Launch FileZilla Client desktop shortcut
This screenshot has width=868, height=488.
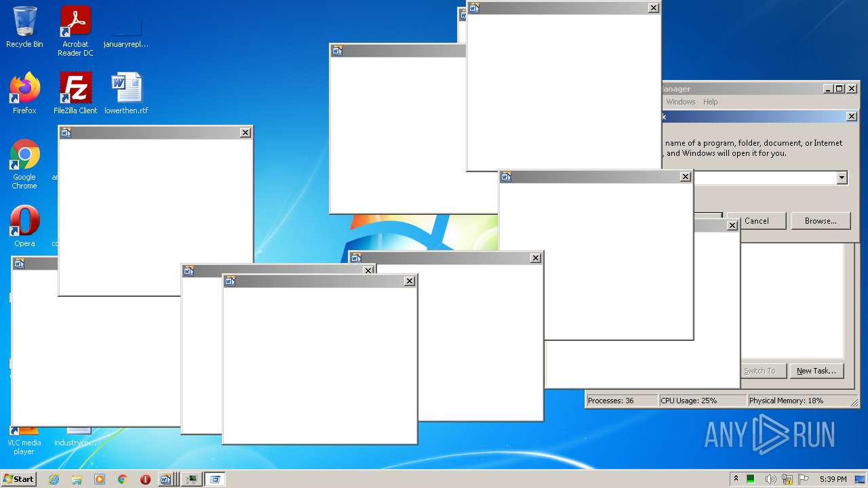coord(75,93)
